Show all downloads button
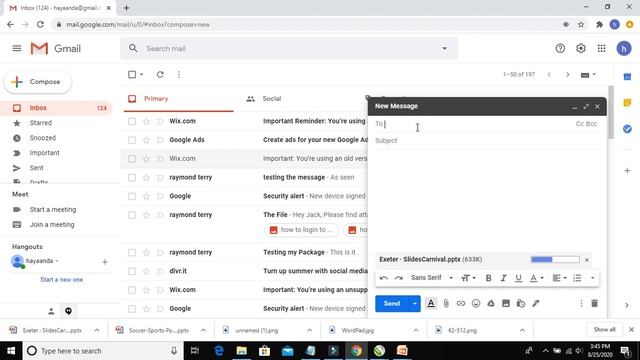The height and width of the screenshot is (360, 640). tap(604, 330)
